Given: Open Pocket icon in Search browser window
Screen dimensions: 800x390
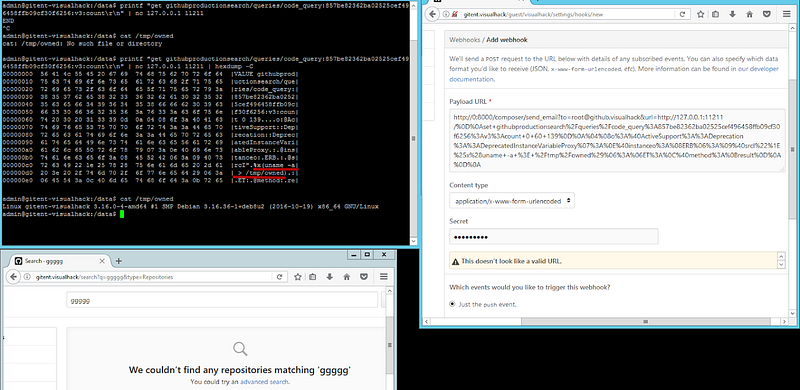Looking at the screenshot, I should [x=364, y=277].
